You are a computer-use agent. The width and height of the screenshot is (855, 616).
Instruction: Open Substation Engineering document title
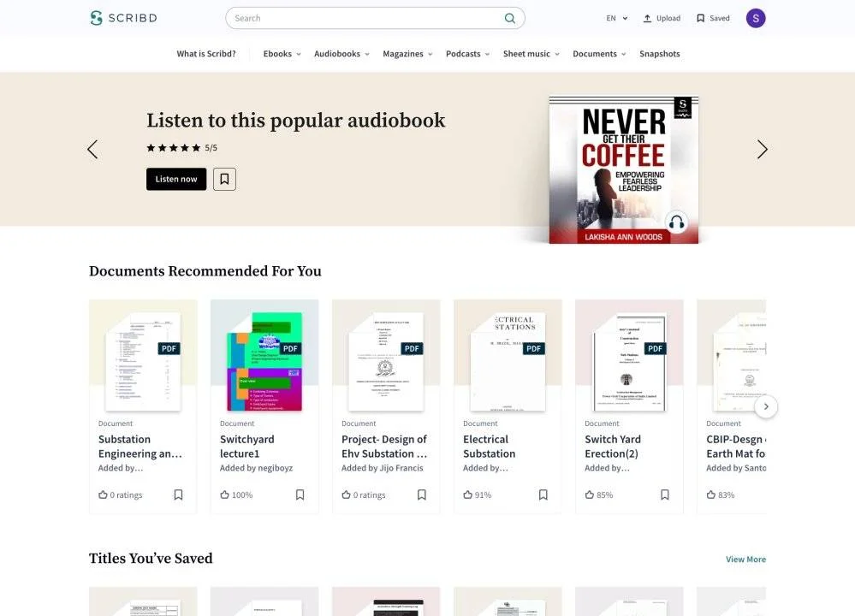(x=140, y=447)
